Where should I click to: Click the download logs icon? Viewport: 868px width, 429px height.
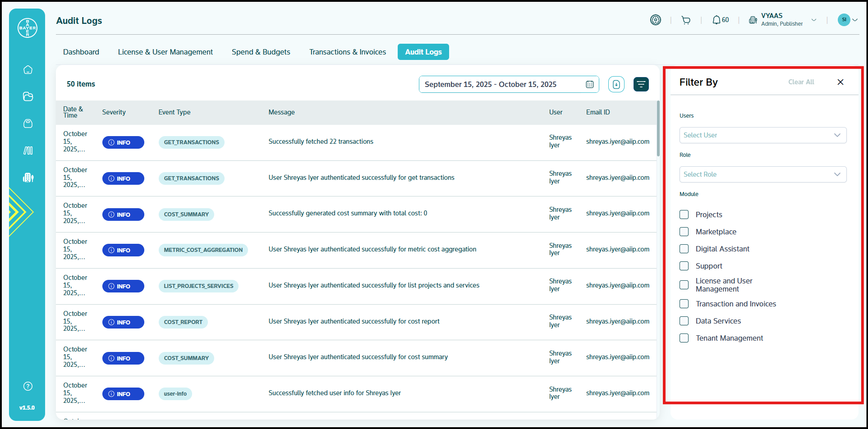616,84
